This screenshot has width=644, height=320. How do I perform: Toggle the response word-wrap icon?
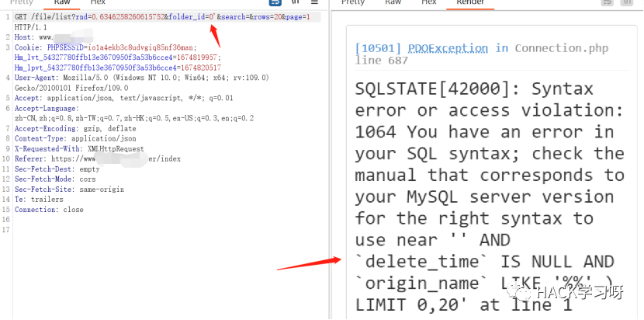click(607, 2)
